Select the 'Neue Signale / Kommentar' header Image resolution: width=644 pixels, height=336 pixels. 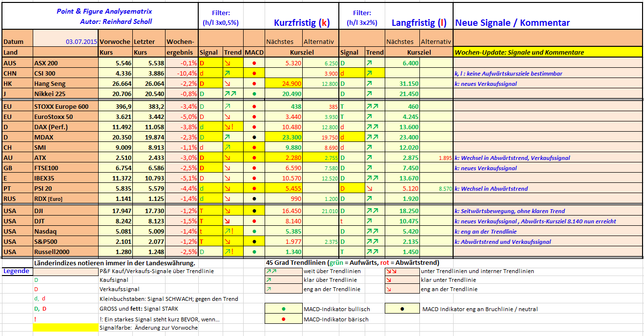[x=512, y=22]
